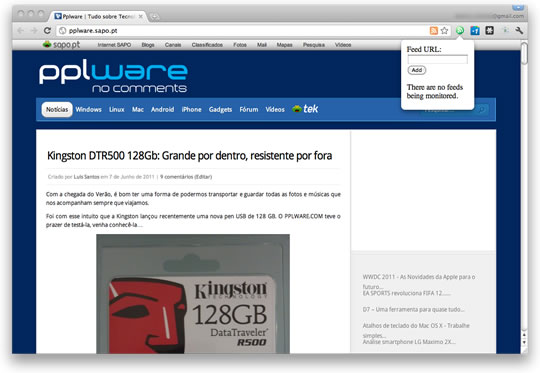The image size is (540, 373).
Task: Open a new tab with the plus button
Action: tap(154, 17)
